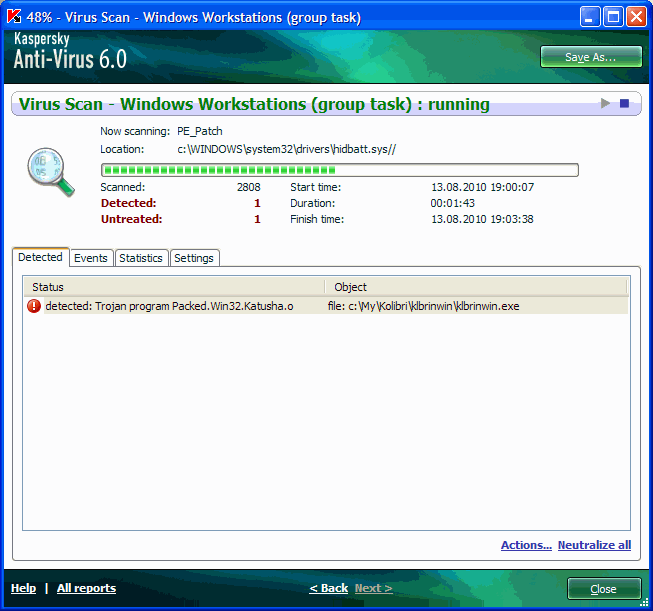Go back using the < Back link

coord(328,588)
